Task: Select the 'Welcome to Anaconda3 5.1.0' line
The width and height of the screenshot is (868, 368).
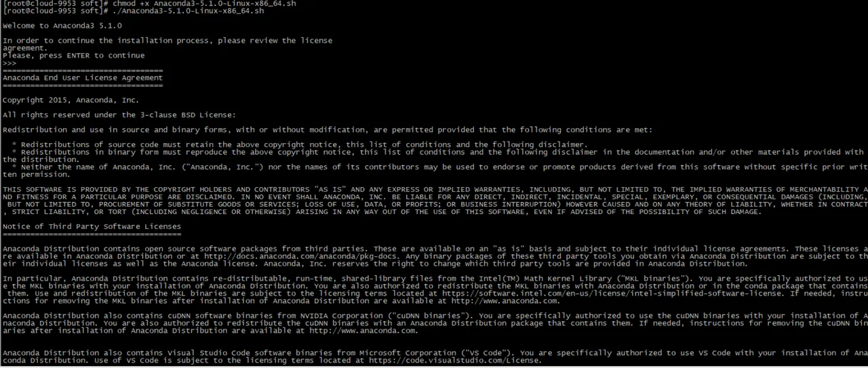Action: pyautogui.click(x=62, y=26)
